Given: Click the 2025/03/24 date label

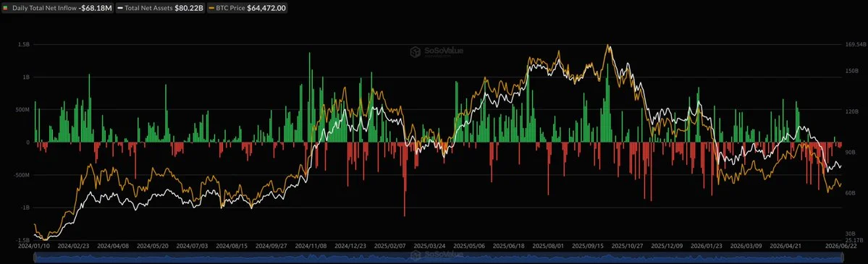Looking at the screenshot, I should [x=429, y=245].
